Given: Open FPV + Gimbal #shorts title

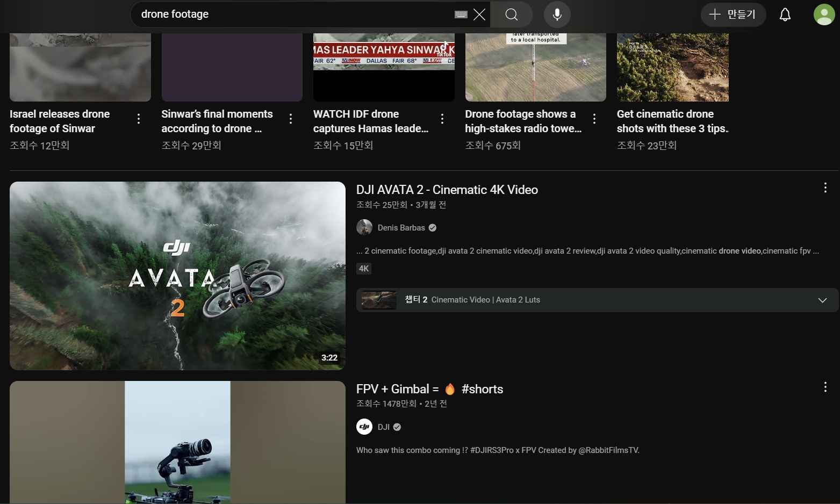Looking at the screenshot, I should [x=429, y=389].
